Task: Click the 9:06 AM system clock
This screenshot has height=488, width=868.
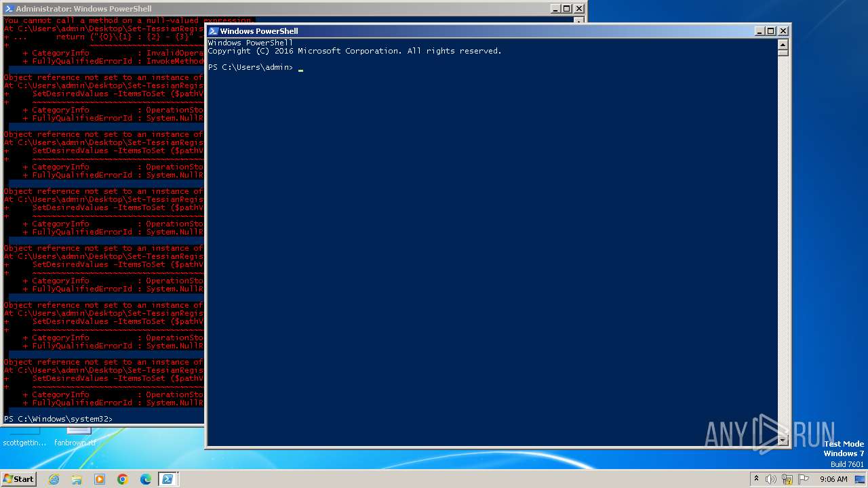Action: (x=833, y=479)
